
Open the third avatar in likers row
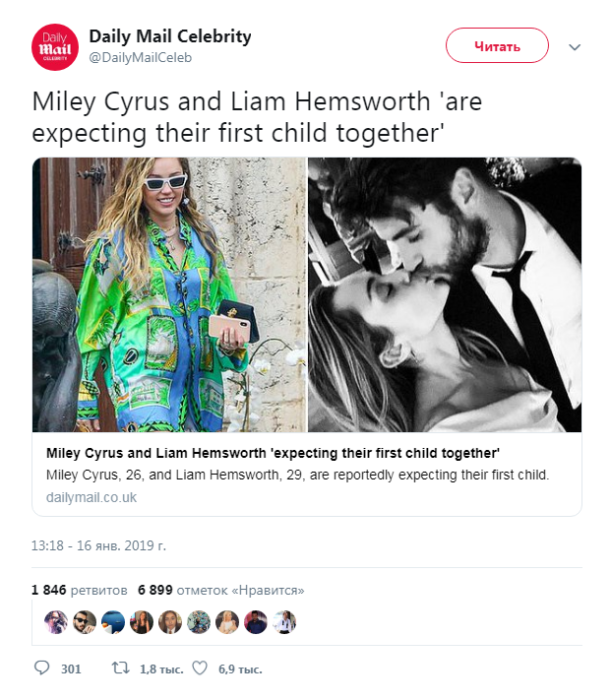[x=113, y=622]
